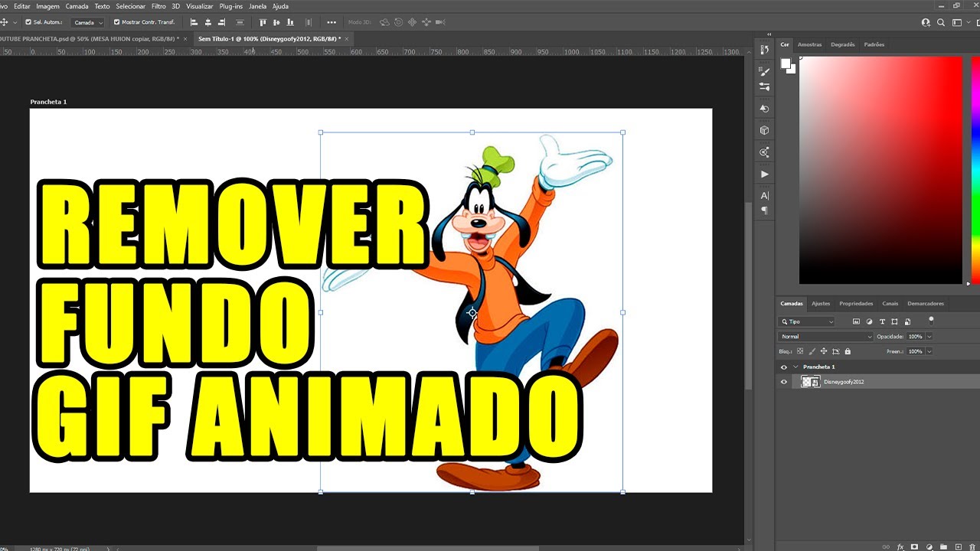Open the Paragraph panel icon

coord(764,210)
